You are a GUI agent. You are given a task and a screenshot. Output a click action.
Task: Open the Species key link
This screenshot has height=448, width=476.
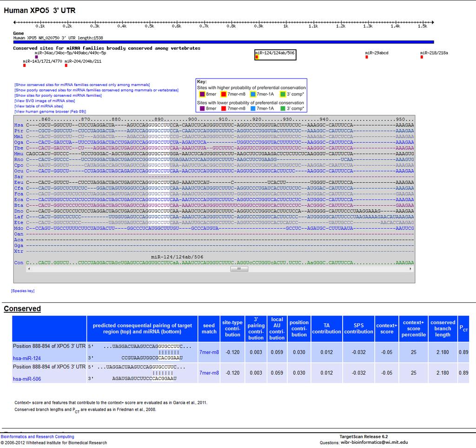click(23, 291)
